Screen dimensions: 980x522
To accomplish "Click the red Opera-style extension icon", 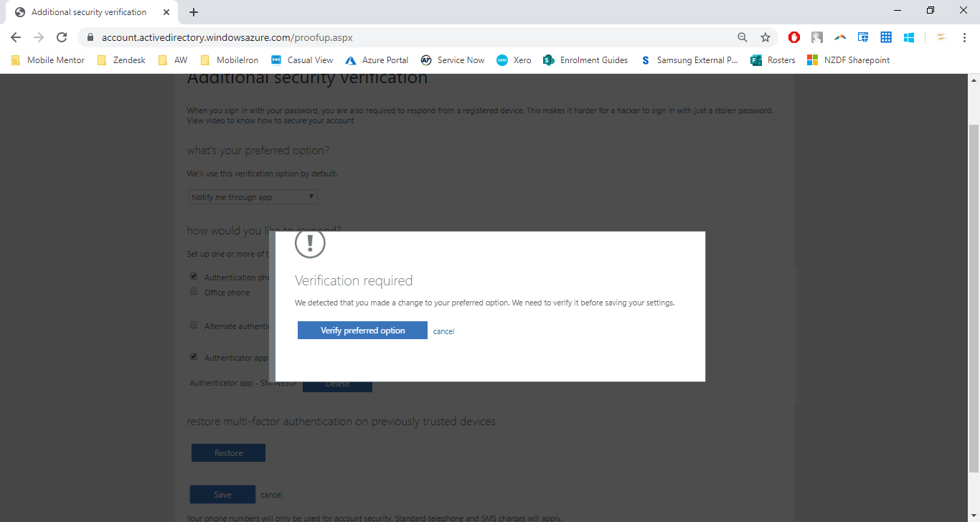I will tap(794, 37).
